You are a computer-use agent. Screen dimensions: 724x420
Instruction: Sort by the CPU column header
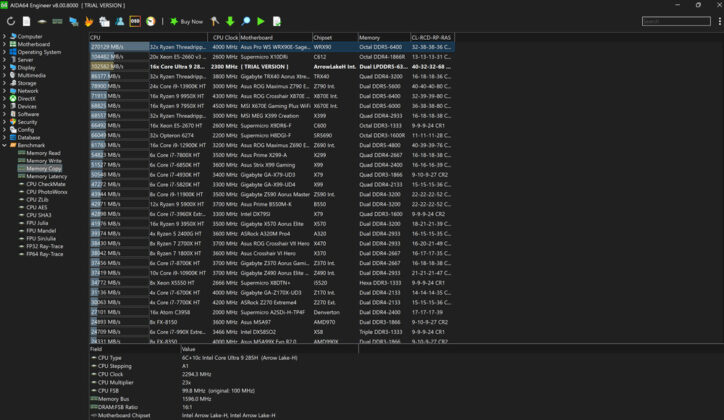pos(148,37)
